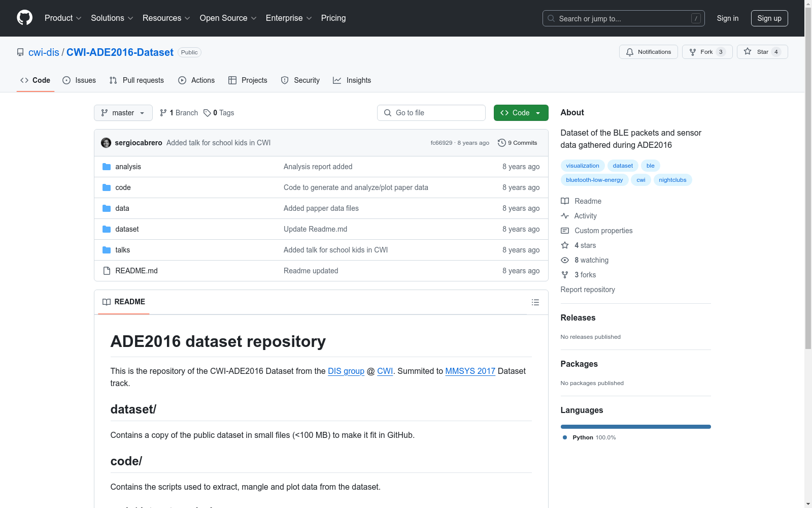Open the talks folder
The width and height of the screenshot is (812, 508).
tap(122, 250)
